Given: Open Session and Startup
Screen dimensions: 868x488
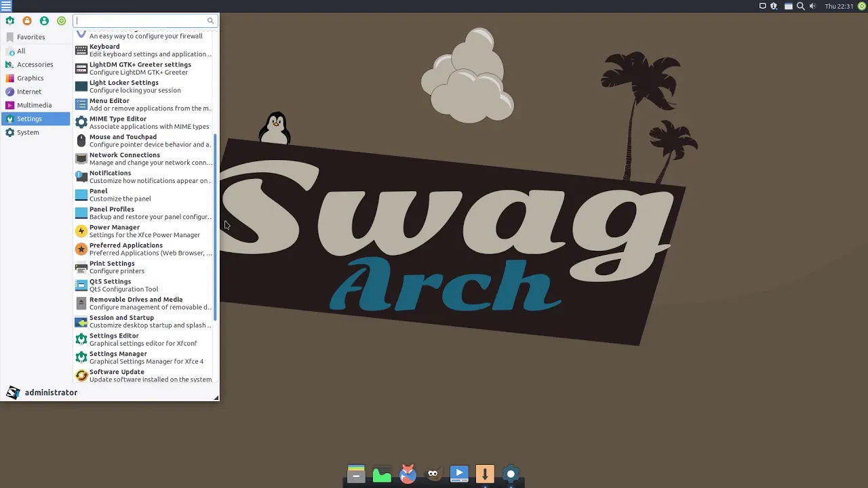Looking at the screenshot, I should 143,322.
